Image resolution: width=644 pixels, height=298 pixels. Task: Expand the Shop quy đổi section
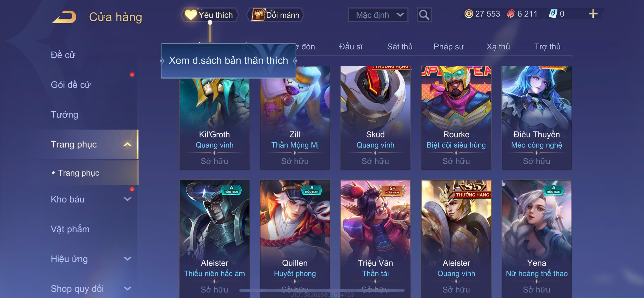[127, 289]
